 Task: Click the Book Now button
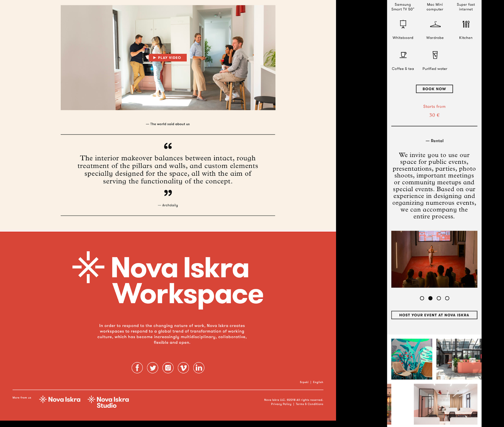[x=434, y=89]
